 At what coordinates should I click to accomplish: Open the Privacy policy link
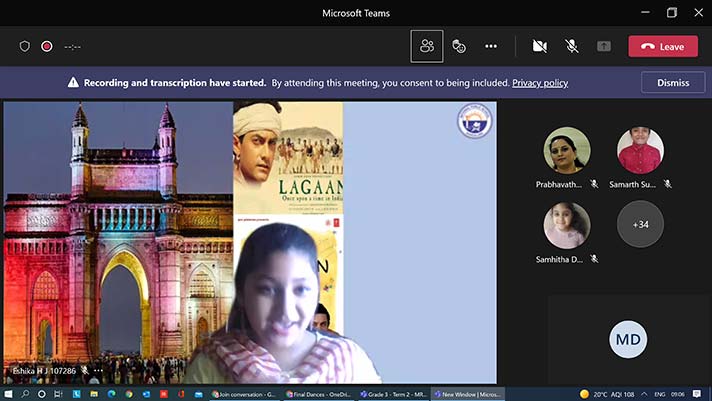point(540,83)
